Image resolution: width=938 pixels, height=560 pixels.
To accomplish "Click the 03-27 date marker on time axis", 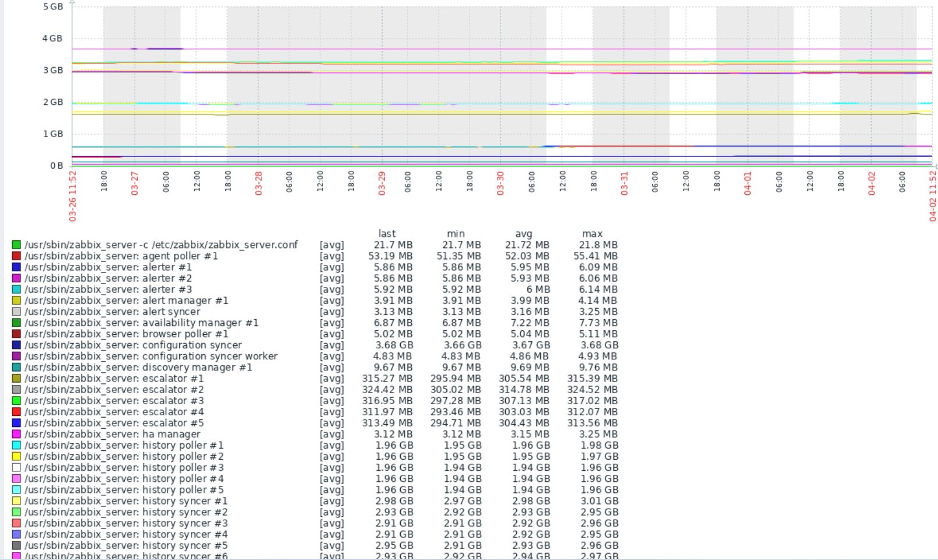I will point(135,183).
